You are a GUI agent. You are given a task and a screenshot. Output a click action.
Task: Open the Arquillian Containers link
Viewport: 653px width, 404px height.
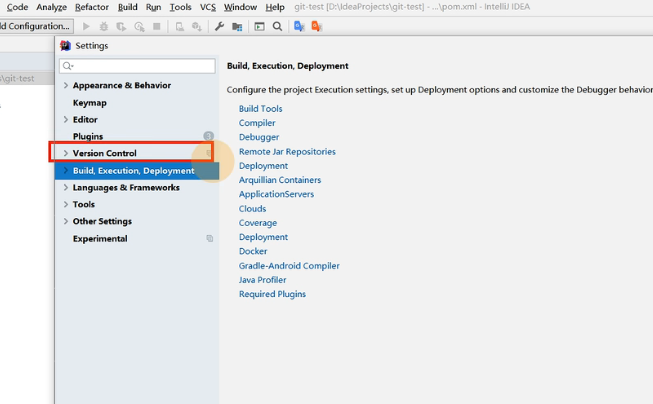tap(280, 180)
